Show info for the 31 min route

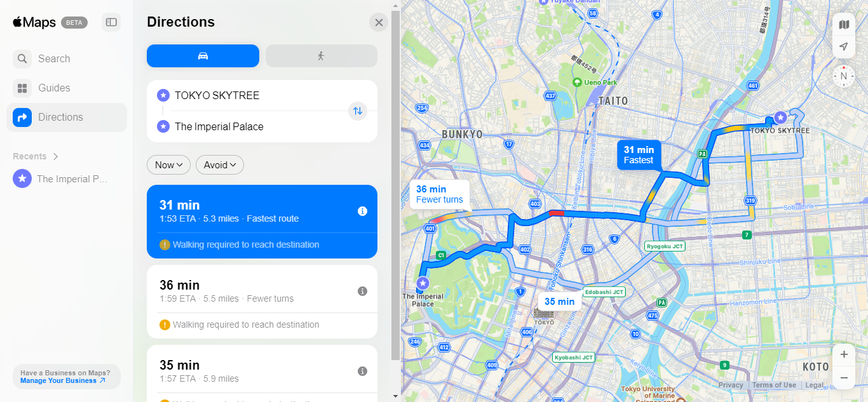tap(363, 211)
